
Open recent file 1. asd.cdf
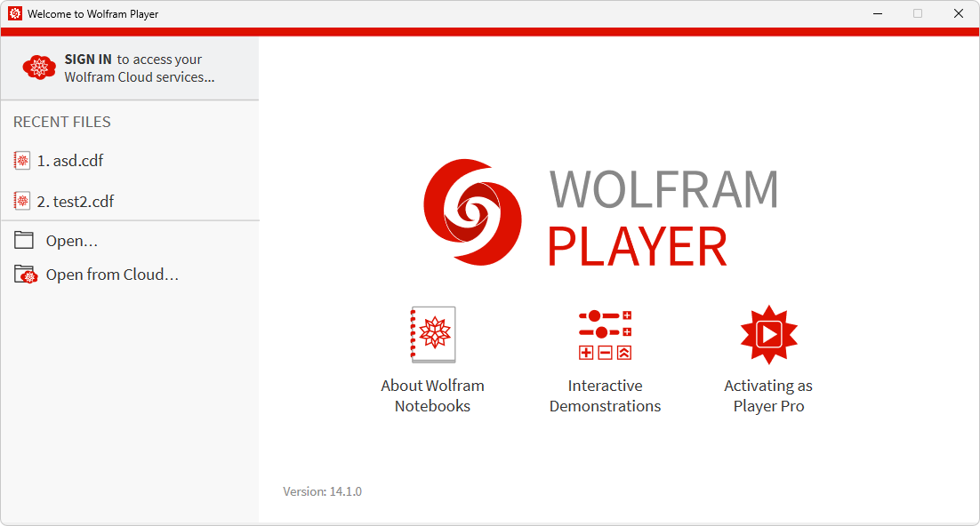[70, 161]
